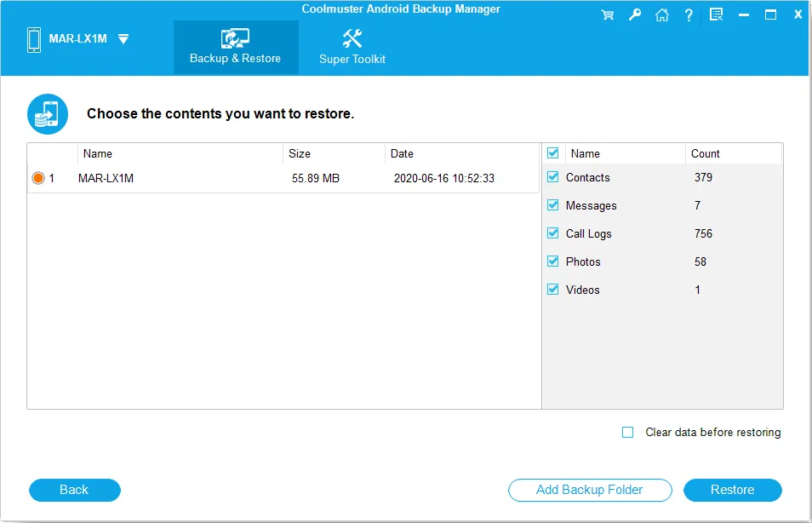The width and height of the screenshot is (812, 523).
Task: Open the shopping cart purchase icon
Action: tap(608, 15)
